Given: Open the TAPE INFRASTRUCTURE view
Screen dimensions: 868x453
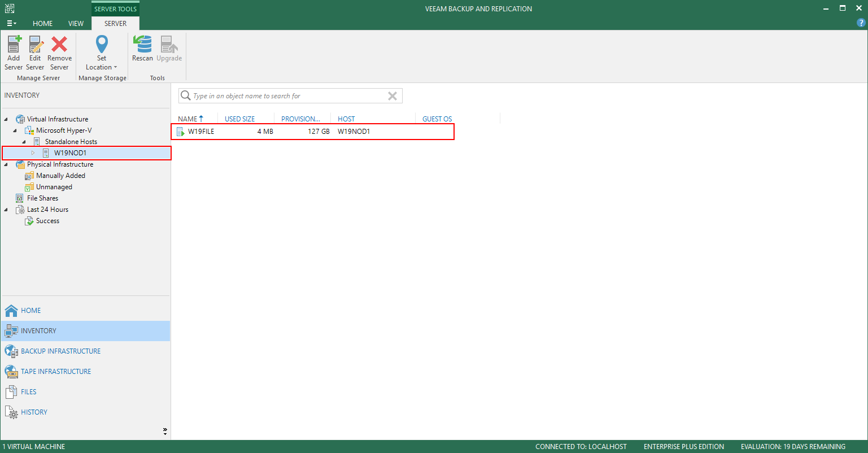Looking at the screenshot, I should [x=85, y=372].
